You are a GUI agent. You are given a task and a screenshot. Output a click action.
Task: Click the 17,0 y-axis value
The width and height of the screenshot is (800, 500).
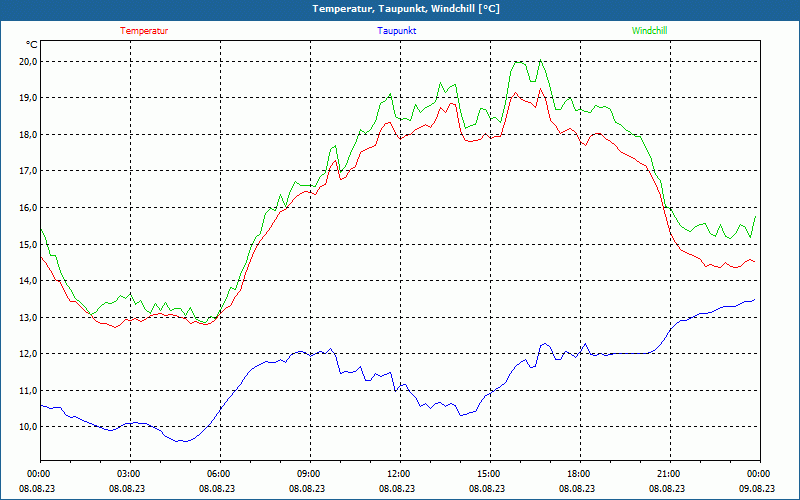(x=28, y=171)
